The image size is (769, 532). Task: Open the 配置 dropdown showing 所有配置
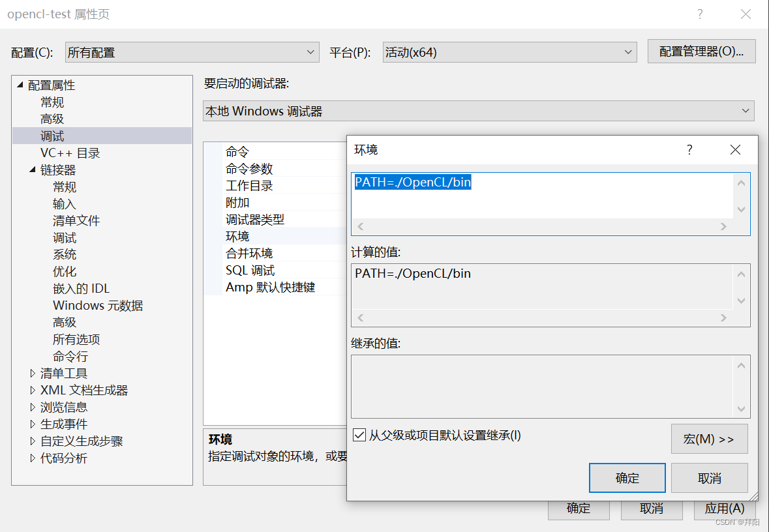[310, 52]
